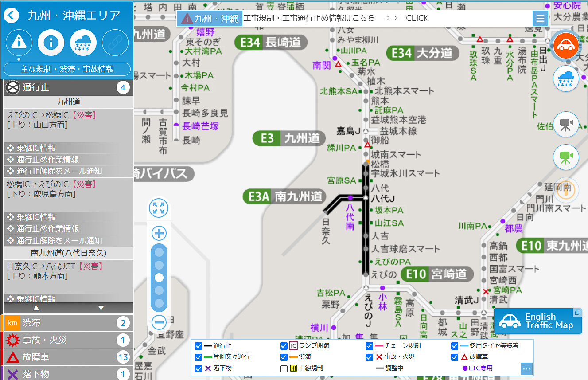This screenshot has width=588, height=380.
Task: Open 通行止め作業情報 under 松橋IC→えびのIC
Action: (69, 229)
